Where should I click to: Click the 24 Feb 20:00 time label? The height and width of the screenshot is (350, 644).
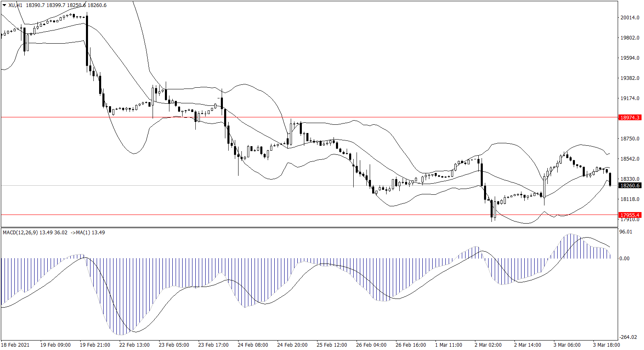point(292,345)
